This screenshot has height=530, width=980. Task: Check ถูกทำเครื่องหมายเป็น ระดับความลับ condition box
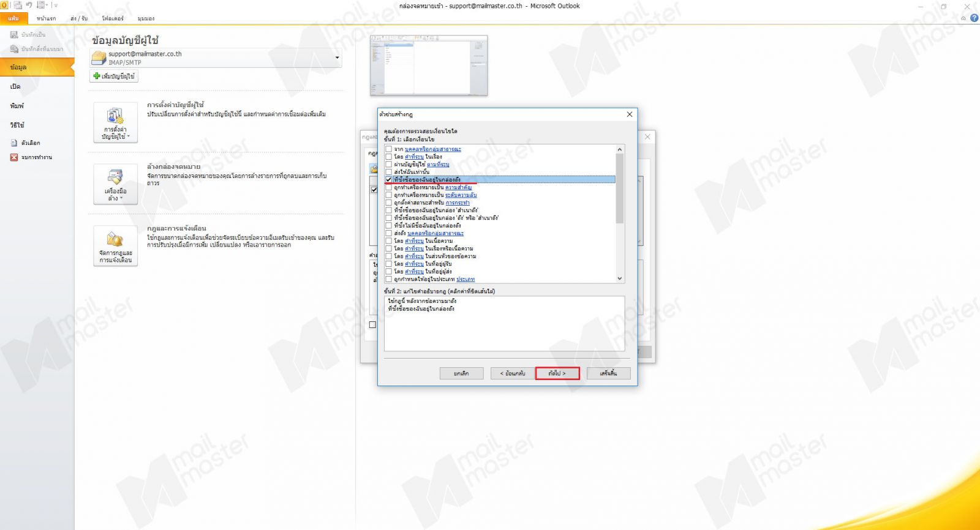click(388, 195)
